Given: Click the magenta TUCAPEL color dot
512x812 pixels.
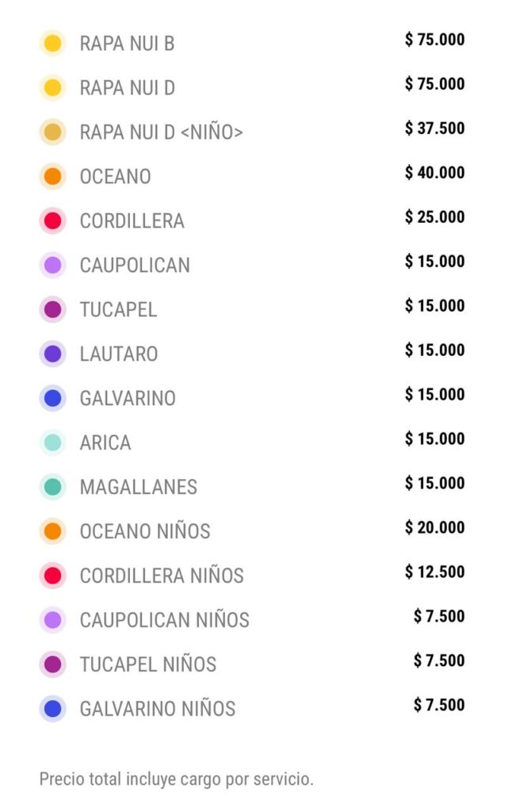Looking at the screenshot, I should (52, 310).
